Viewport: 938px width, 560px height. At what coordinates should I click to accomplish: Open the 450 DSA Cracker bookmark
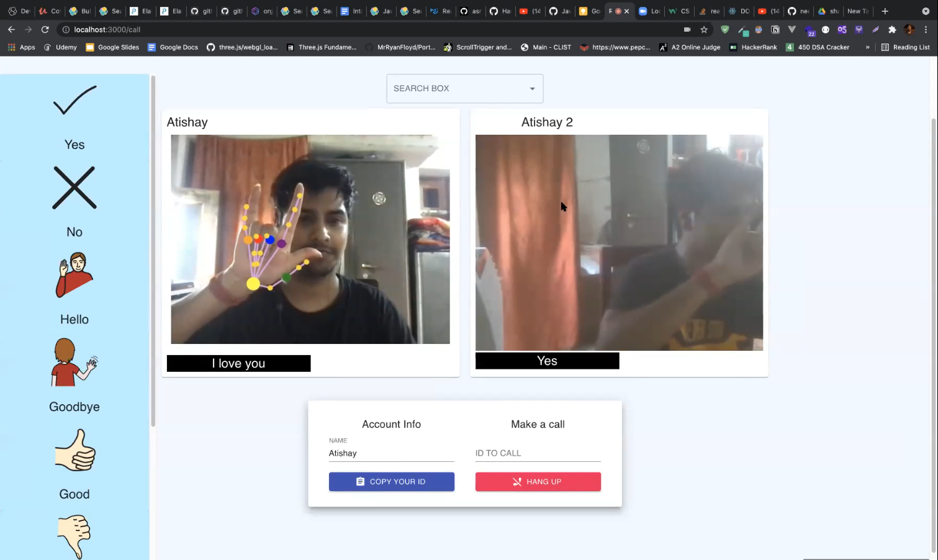coord(818,47)
